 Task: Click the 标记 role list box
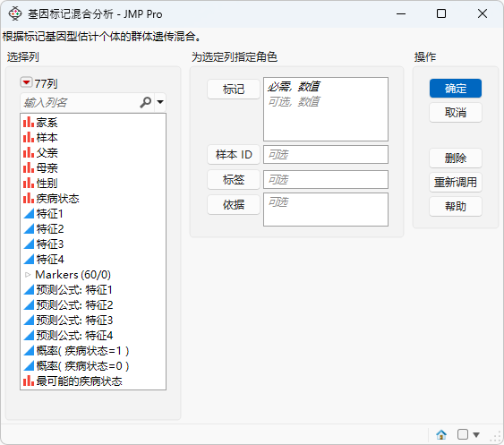pyautogui.click(x=326, y=109)
